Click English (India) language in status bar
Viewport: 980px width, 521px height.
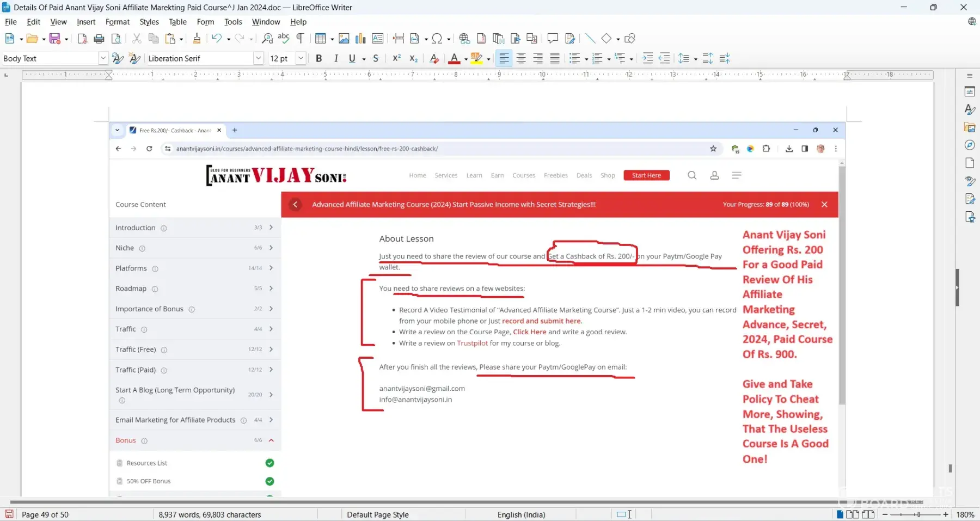point(521,515)
